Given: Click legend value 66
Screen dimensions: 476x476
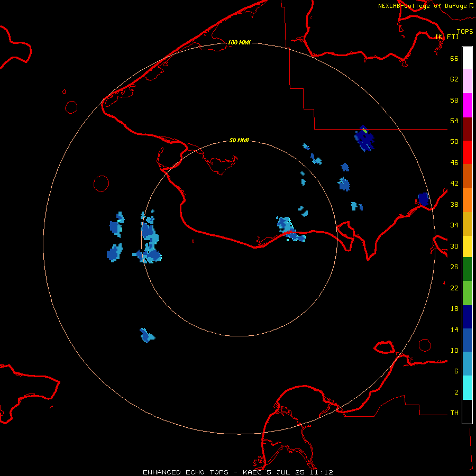Looking at the screenshot, I should [x=454, y=58].
